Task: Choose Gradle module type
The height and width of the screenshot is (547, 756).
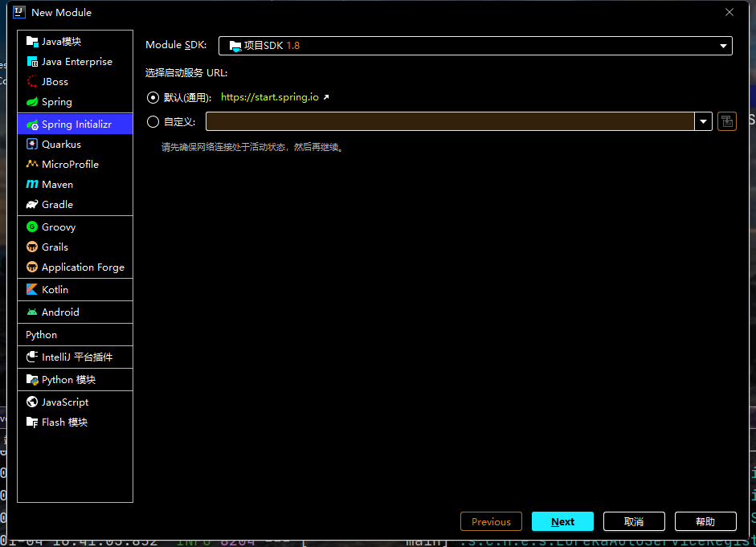Action: [x=76, y=204]
